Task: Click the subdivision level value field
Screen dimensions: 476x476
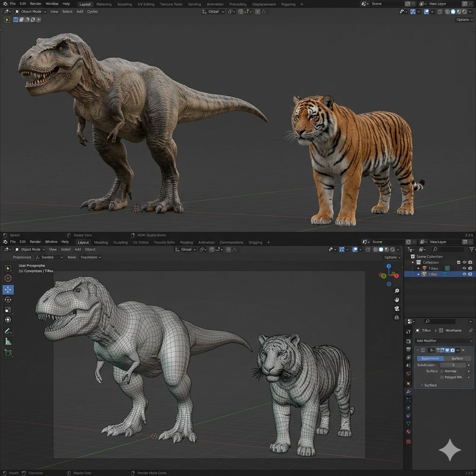Action: tap(453, 365)
